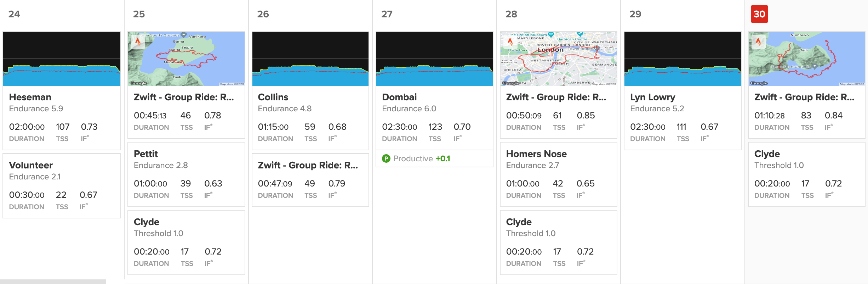This screenshot has height=284, width=868.
Task: Click the Strava icon on day 30 map
Action: click(x=758, y=42)
